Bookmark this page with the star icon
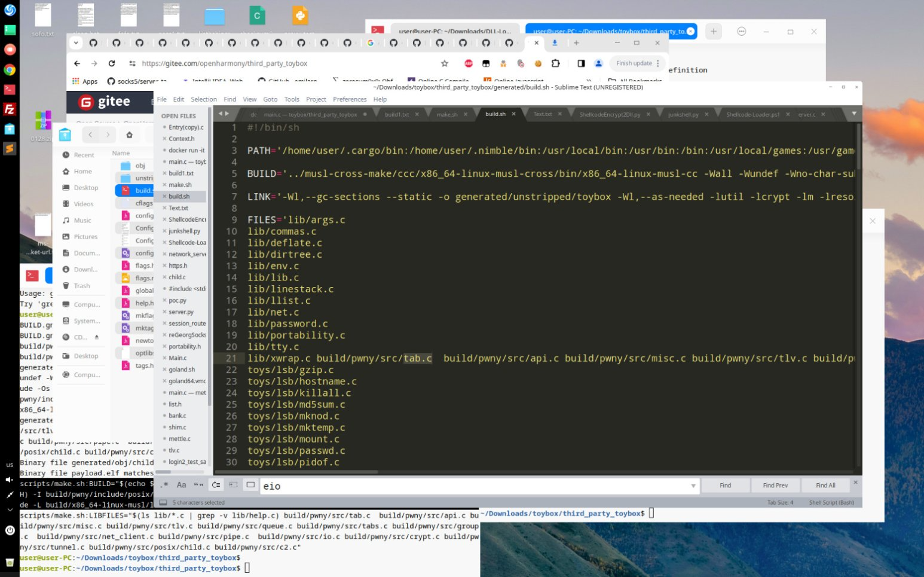 click(x=445, y=63)
